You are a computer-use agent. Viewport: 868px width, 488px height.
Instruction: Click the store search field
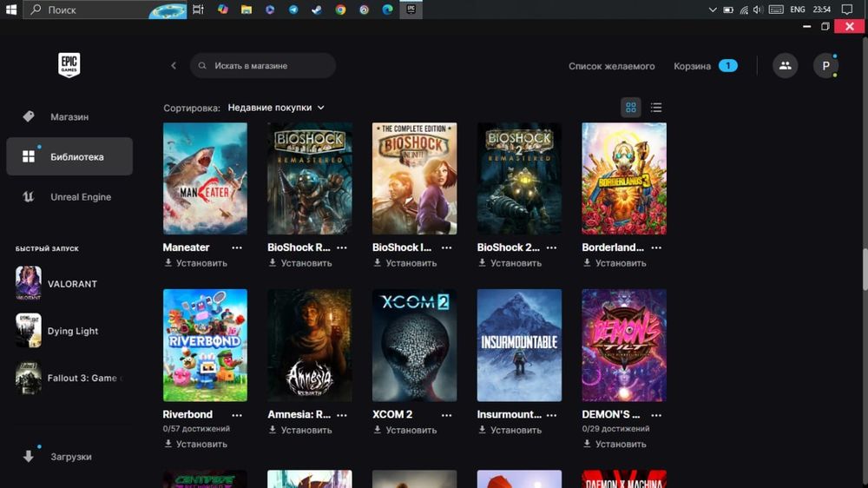[x=263, y=65]
